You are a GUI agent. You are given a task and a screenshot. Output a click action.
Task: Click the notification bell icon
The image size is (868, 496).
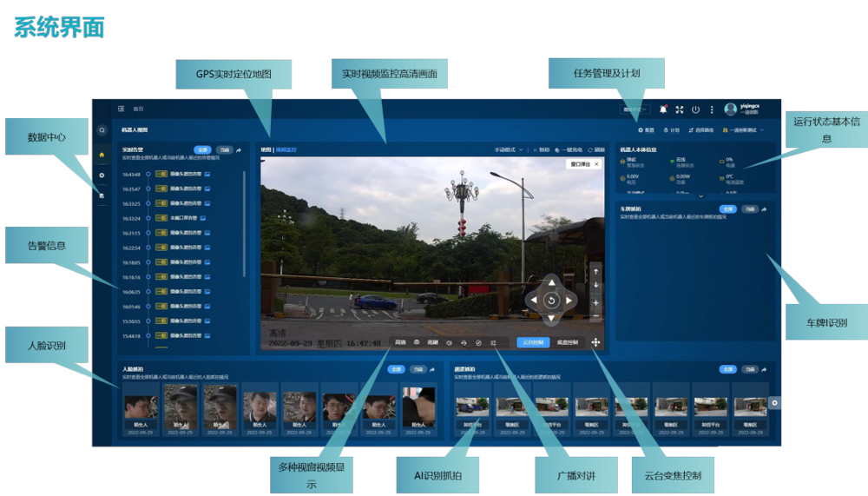tap(663, 109)
